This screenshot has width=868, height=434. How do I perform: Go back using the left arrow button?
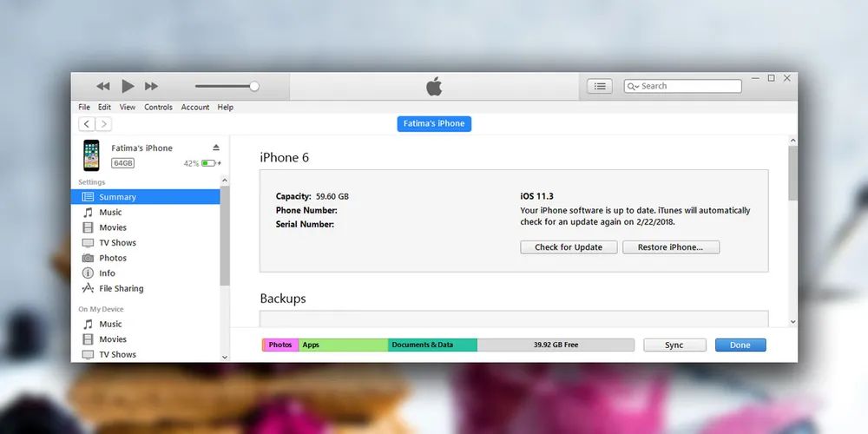(87, 124)
